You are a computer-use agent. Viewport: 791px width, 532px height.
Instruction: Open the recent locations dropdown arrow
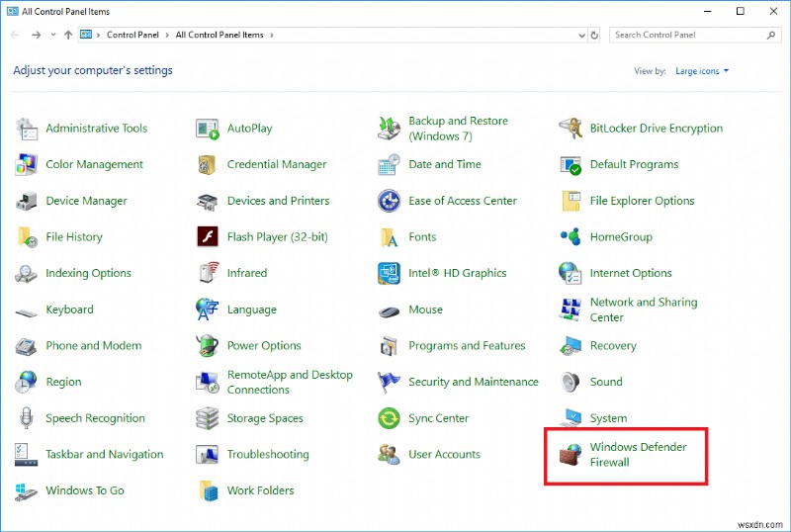(x=53, y=35)
